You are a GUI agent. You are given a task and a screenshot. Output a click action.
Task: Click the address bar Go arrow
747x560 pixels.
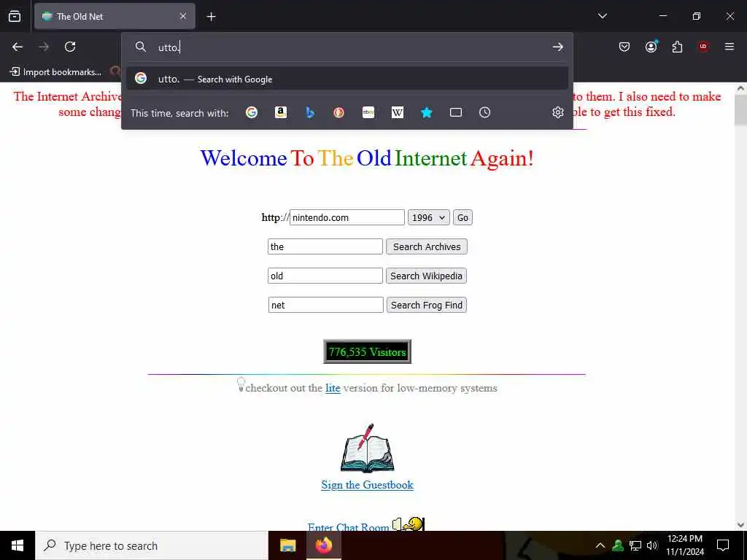[x=557, y=47]
